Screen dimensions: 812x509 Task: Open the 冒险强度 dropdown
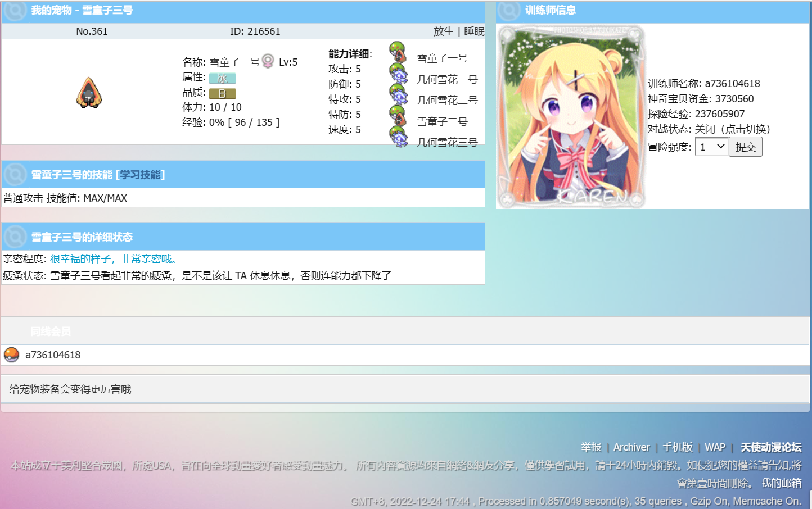click(712, 147)
